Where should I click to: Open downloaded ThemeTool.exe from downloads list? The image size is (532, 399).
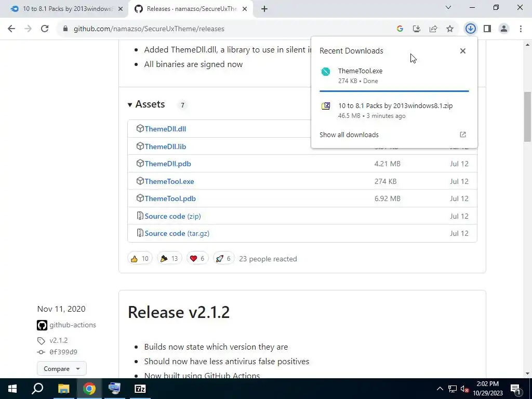tap(394, 76)
